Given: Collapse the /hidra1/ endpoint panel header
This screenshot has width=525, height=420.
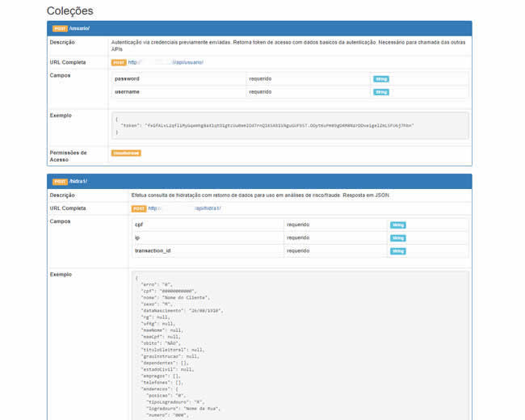Looking at the screenshot, I should click(x=258, y=182).
